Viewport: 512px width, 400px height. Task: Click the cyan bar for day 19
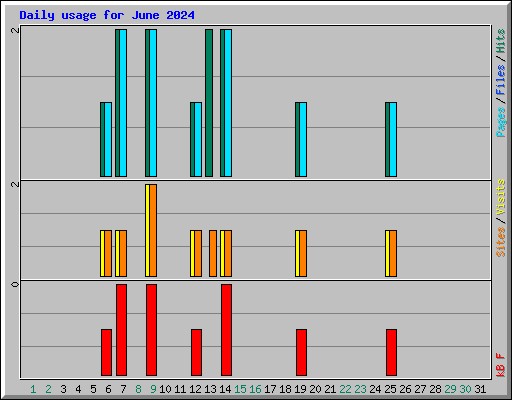(303, 139)
